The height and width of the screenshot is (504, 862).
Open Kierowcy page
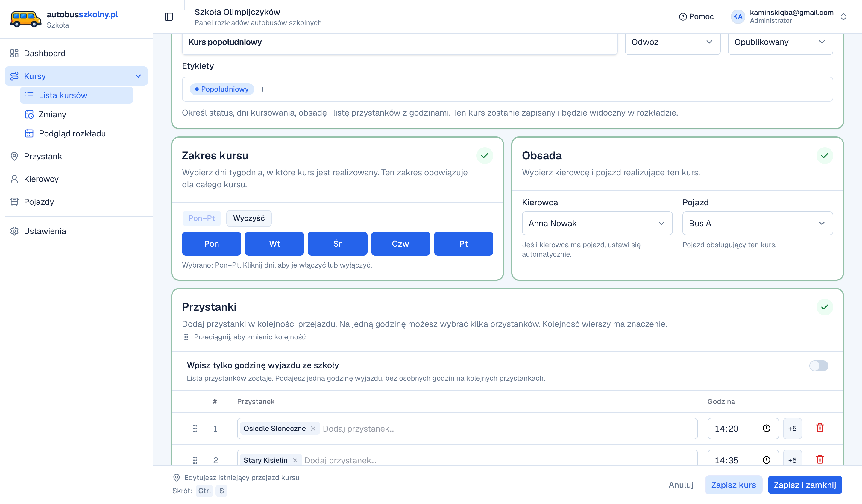[76, 179]
